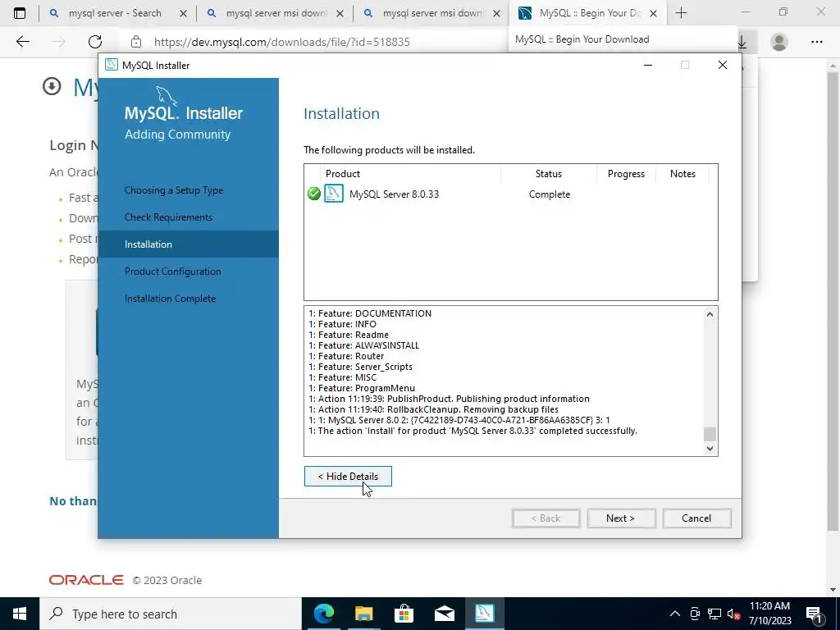The height and width of the screenshot is (630, 840).
Task: Click the Complete status cell
Action: [x=549, y=194]
